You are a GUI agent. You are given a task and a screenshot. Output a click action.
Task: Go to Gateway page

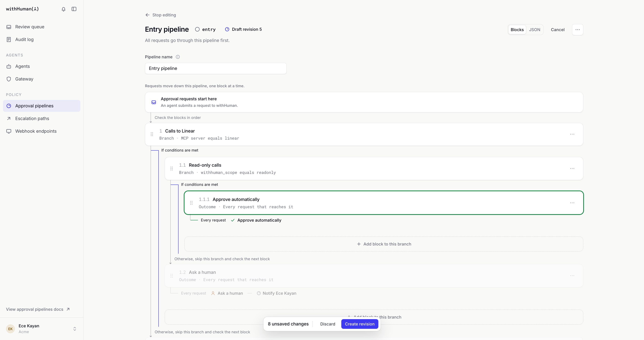[42, 79]
